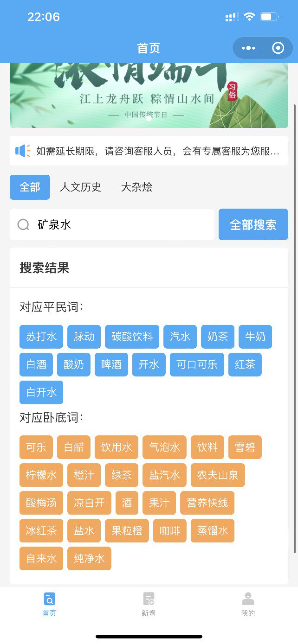The image size is (298, 644).
Task: Tap the speaker announcement icon
Action: (x=22, y=151)
